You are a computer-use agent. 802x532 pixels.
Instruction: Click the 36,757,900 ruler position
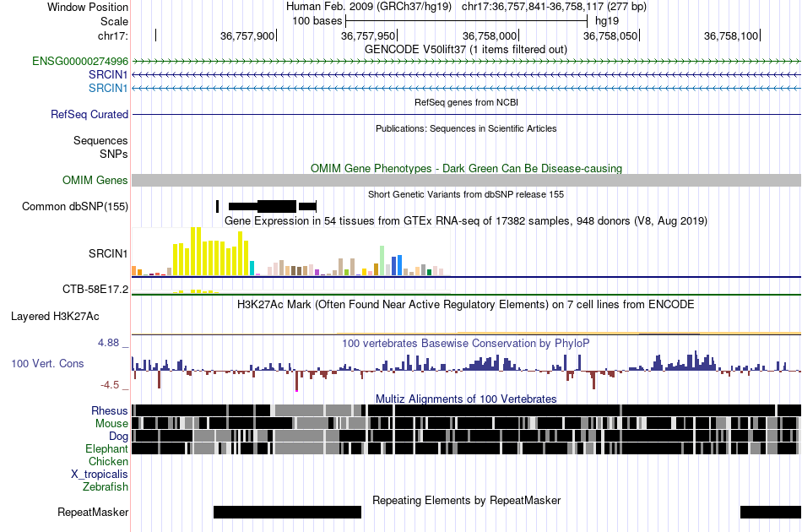click(247, 35)
